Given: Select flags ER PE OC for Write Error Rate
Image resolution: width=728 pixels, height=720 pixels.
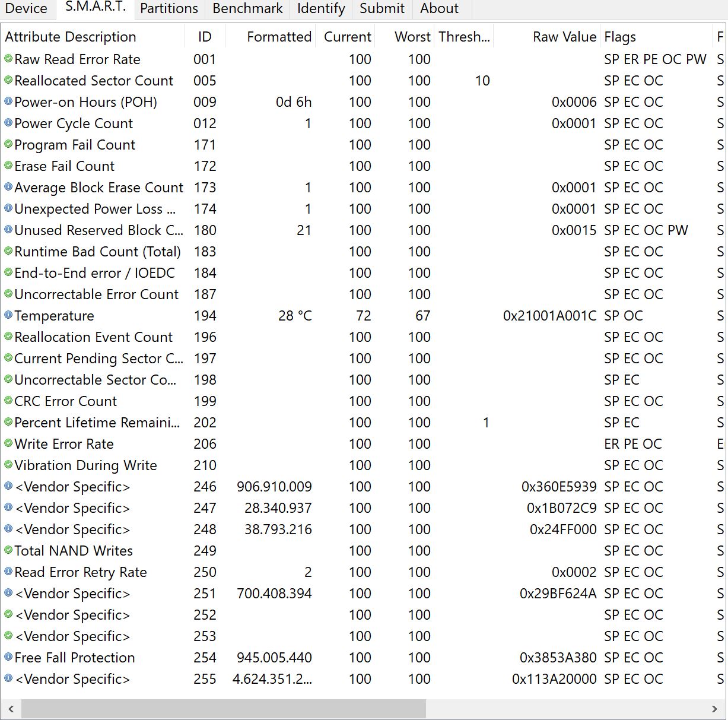Looking at the screenshot, I should coord(632,444).
